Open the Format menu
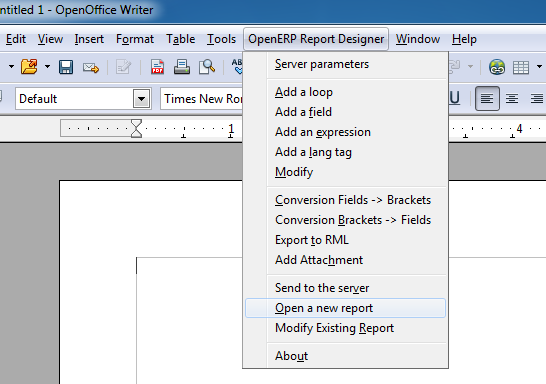 pos(135,39)
